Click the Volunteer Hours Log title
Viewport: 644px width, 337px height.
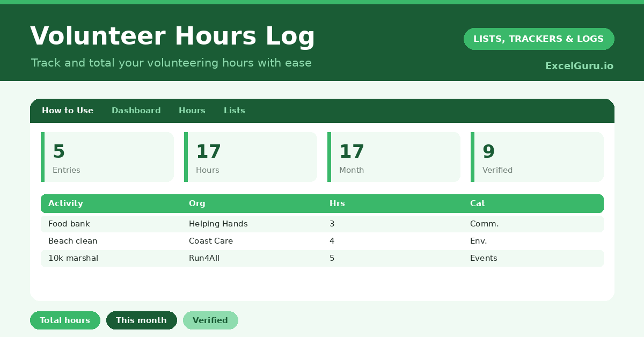pyautogui.click(x=173, y=36)
